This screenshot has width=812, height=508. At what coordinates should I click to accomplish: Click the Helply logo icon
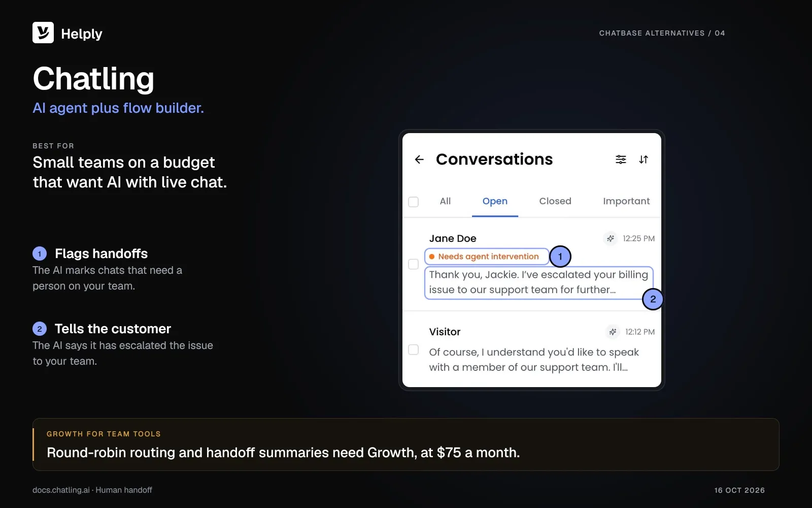click(x=43, y=33)
